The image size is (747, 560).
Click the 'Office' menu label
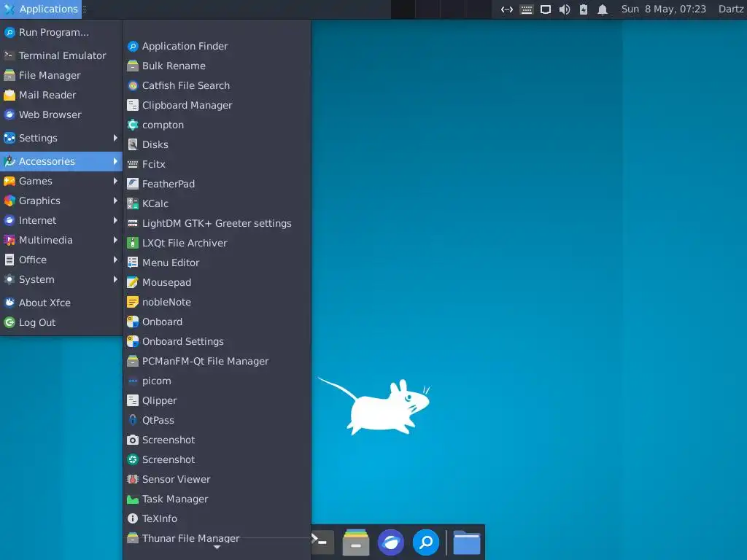tap(33, 260)
